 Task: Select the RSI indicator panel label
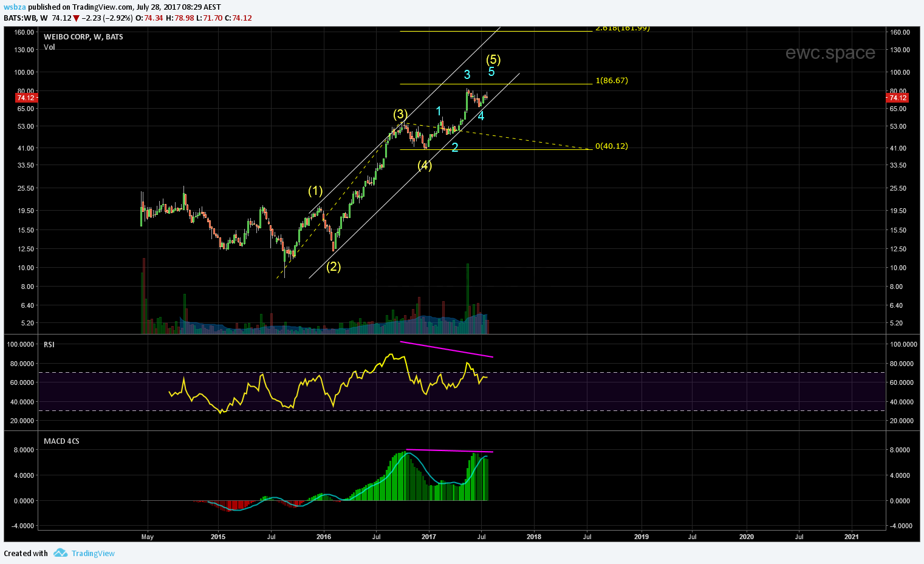coord(49,344)
